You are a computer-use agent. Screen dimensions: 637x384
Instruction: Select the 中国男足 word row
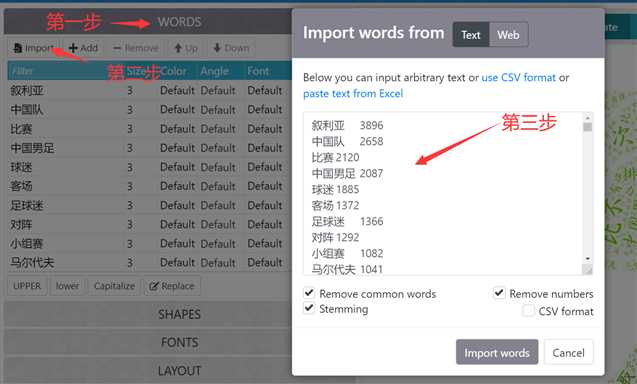click(150, 148)
